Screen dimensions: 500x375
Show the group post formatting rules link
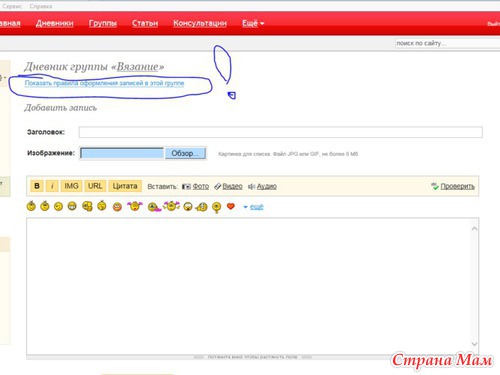pyautogui.click(x=104, y=83)
